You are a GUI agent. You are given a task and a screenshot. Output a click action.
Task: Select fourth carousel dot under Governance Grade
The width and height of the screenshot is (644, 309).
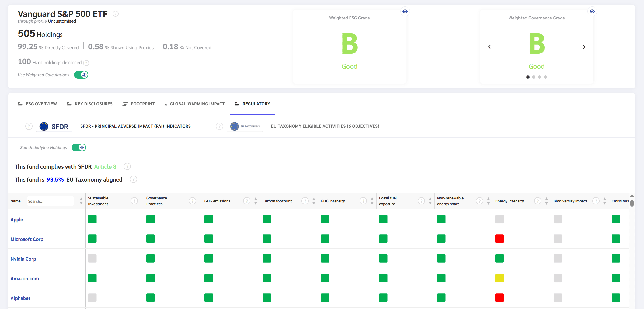545,77
